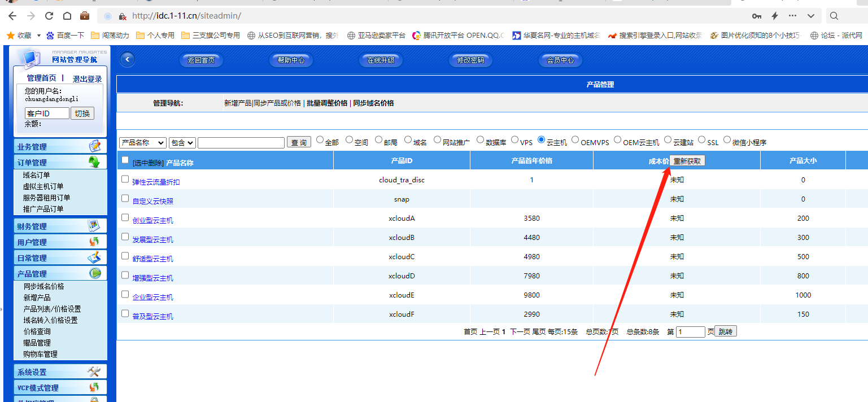Select the 域名 radio button

408,139
